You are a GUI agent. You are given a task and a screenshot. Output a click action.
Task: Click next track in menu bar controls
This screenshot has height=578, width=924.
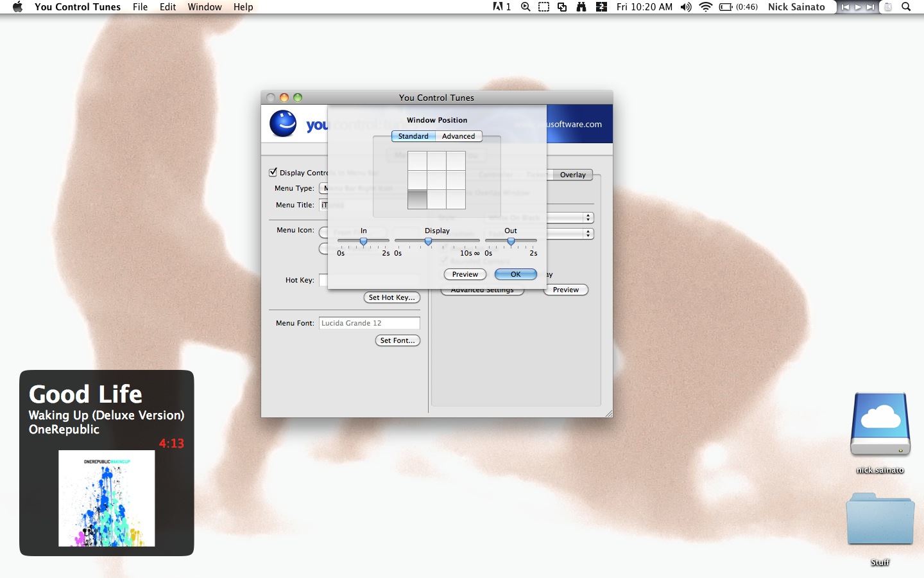(870, 7)
